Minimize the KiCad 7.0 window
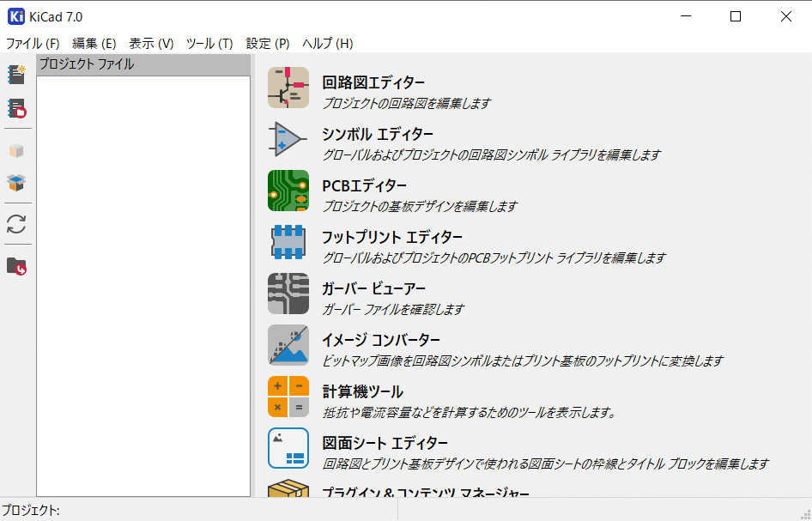 pyautogui.click(x=686, y=16)
